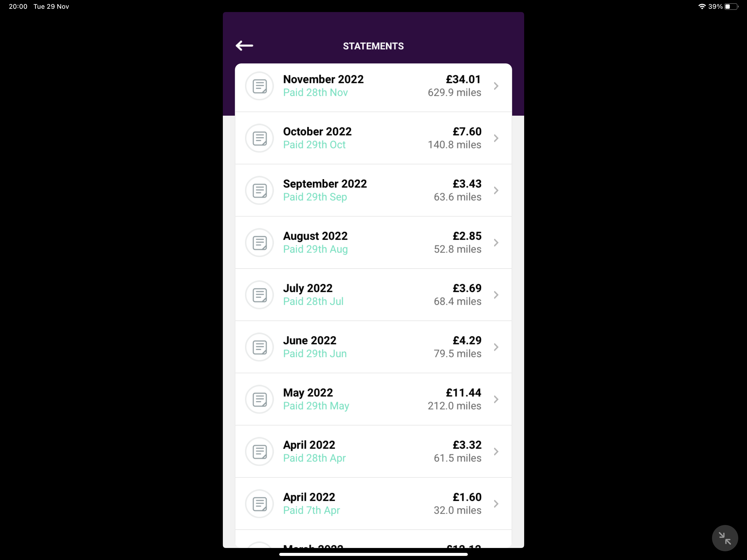Click the July 2022 statement document icon
Image resolution: width=747 pixels, height=560 pixels.
[x=259, y=295]
